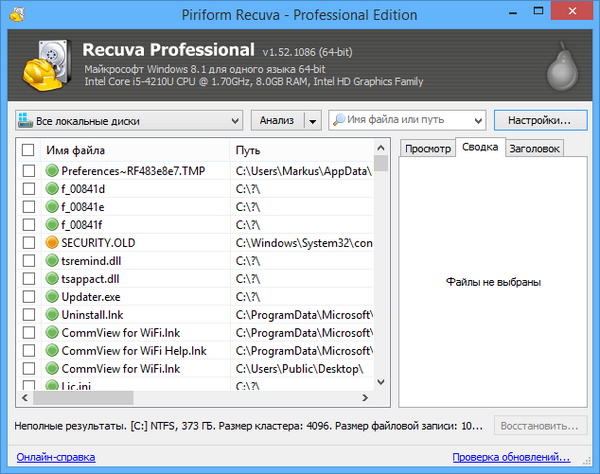
Task: Open the Онлайн-справка help link
Action: coord(55,457)
